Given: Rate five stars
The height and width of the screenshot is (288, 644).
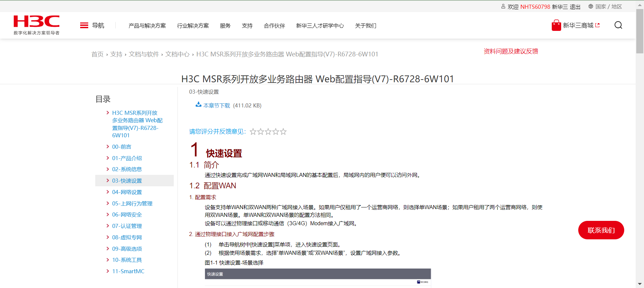Looking at the screenshot, I should point(283,132).
